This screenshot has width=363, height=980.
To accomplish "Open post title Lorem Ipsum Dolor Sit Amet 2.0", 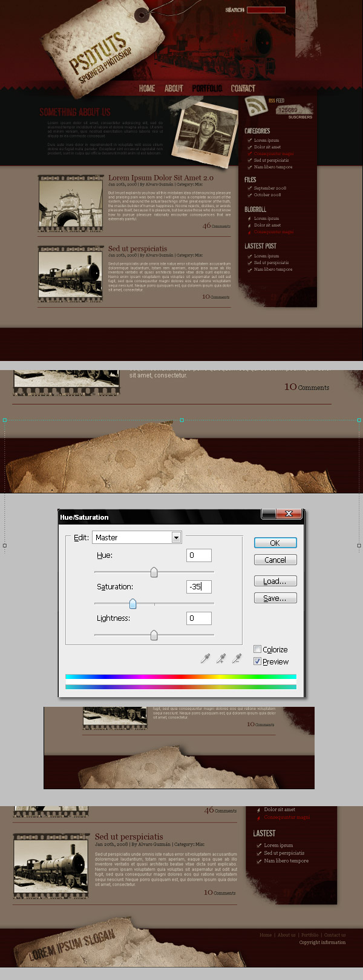I will pyautogui.click(x=161, y=178).
